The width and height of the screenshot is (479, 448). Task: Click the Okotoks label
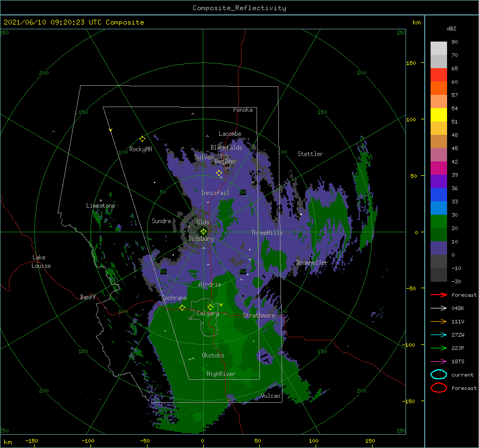point(213,355)
